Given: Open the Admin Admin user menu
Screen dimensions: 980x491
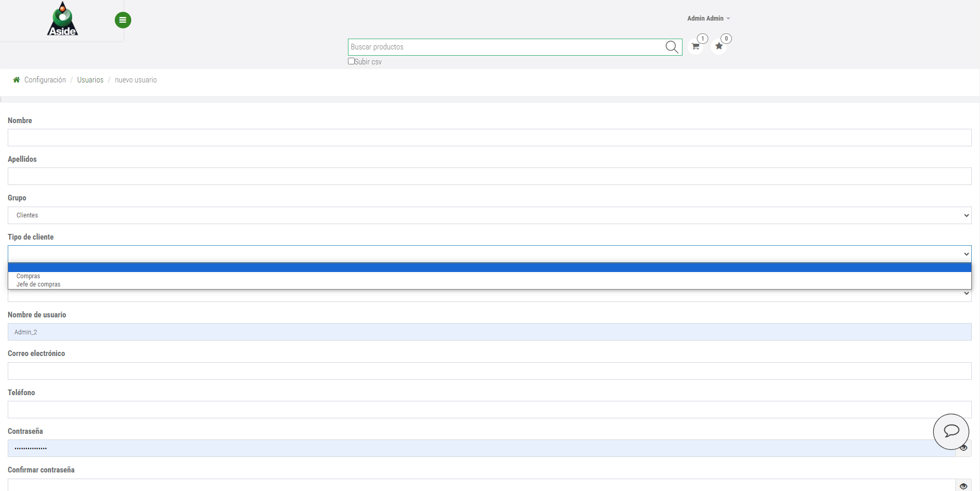Looking at the screenshot, I should coord(708,19).
